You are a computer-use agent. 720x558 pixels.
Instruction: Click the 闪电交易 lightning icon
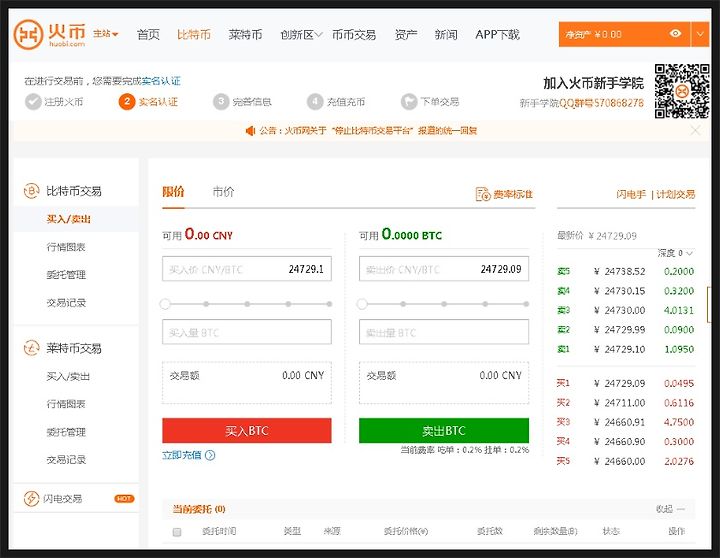(x=31, y=499)
